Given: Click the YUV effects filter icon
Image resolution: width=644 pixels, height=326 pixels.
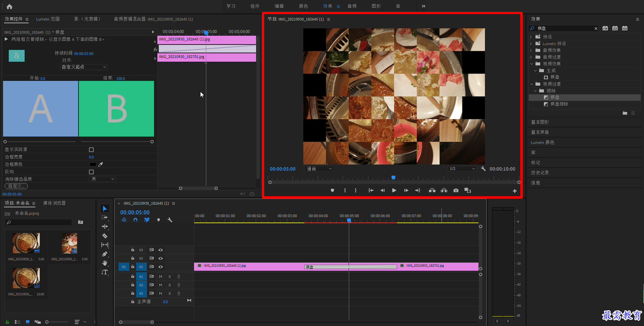Looking at the screenshot, I should 625,28.
